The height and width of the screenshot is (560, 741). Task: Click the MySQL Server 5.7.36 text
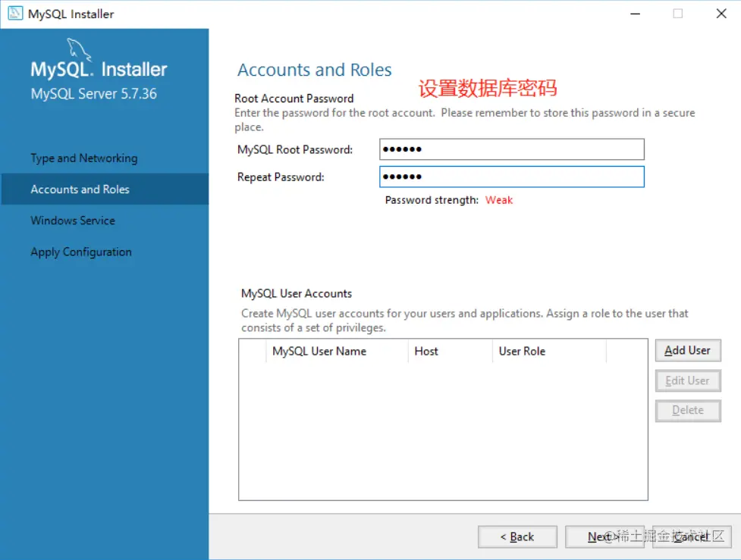coord(93,93)
